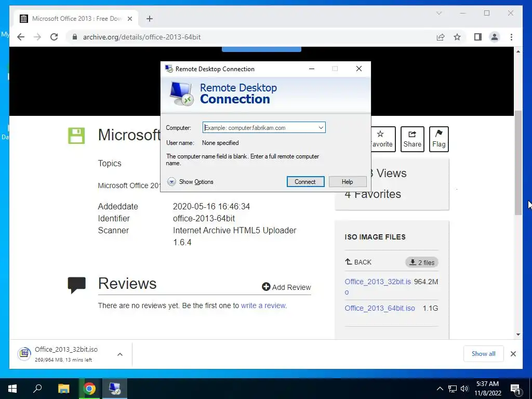Click the share page icon in Chrome toolbar

[x=441, y=37]
